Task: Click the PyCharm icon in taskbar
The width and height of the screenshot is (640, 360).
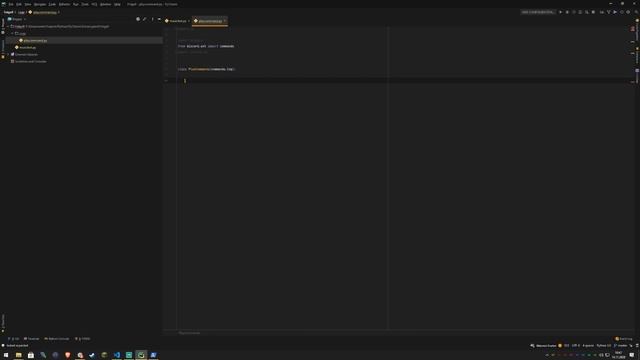Action: 141,355
